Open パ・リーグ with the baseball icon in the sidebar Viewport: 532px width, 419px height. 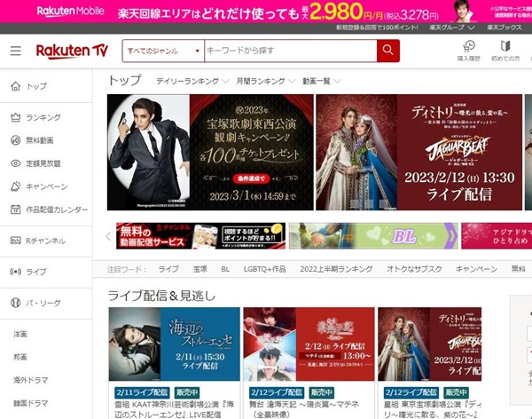(x=42, y=303)
